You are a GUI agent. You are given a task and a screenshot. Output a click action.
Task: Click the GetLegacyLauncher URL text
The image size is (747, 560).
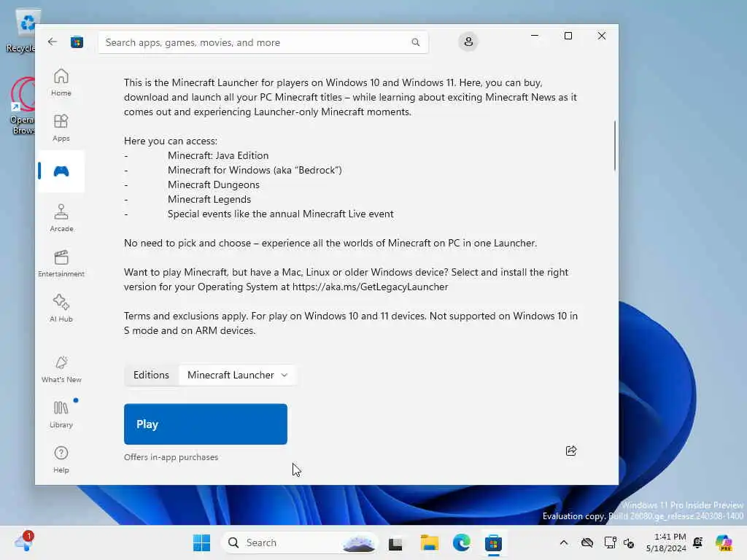[x=370, y=287]
